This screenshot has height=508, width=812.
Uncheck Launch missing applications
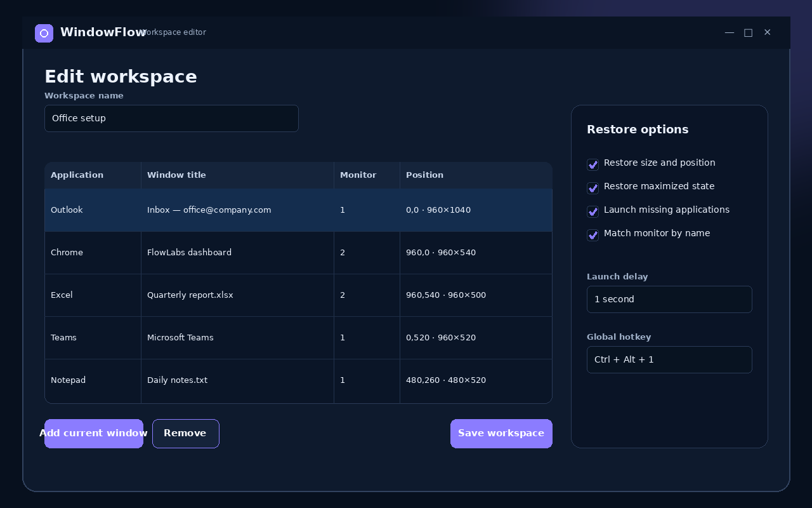click(x=593, y=211)
